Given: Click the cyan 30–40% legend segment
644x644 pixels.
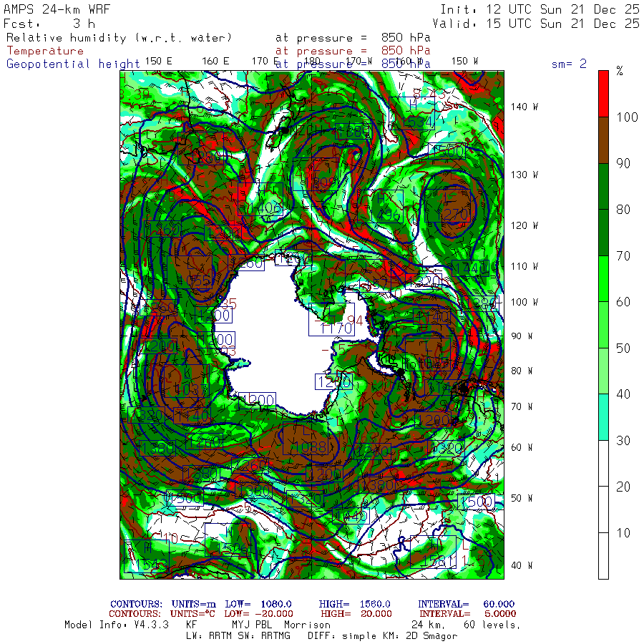Looking at the screenshot, I should point(603,417).
